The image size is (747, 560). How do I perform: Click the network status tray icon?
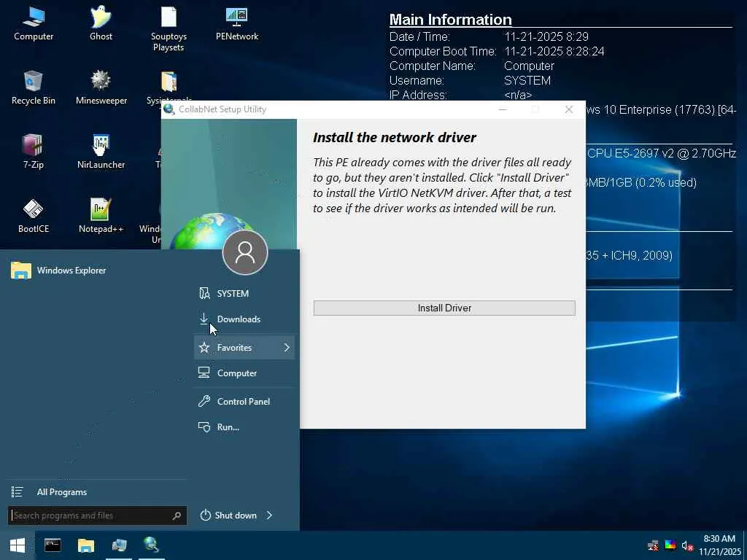click(653, 545)
